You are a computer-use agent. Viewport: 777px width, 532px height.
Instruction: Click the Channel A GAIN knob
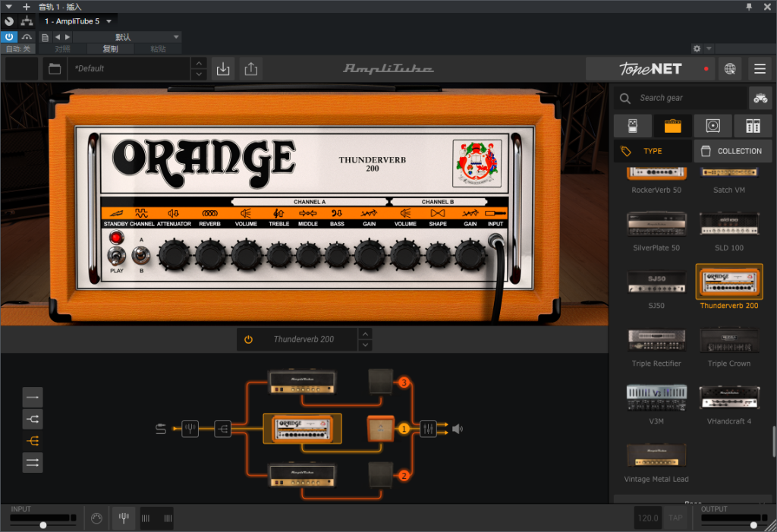click(x=370, y=255)
